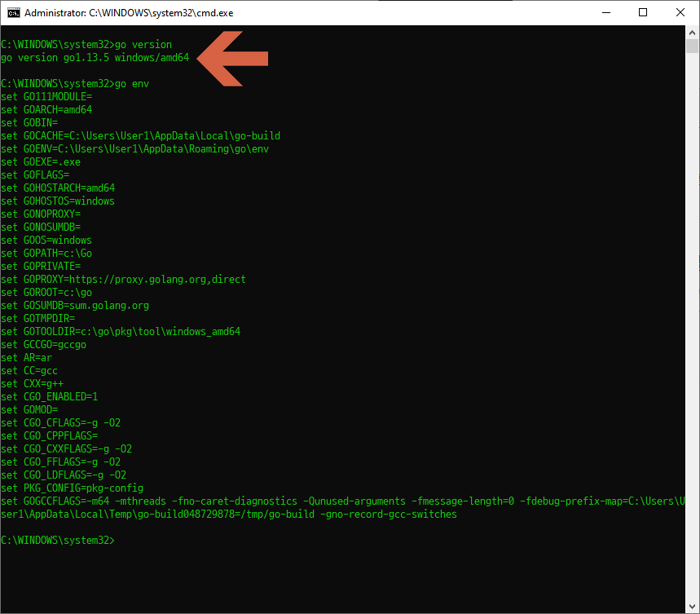
Task: Maximize the command prompt window
Action: coord(642,12)
